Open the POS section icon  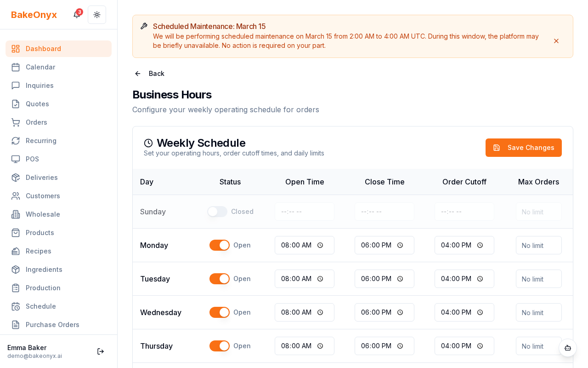16,159
